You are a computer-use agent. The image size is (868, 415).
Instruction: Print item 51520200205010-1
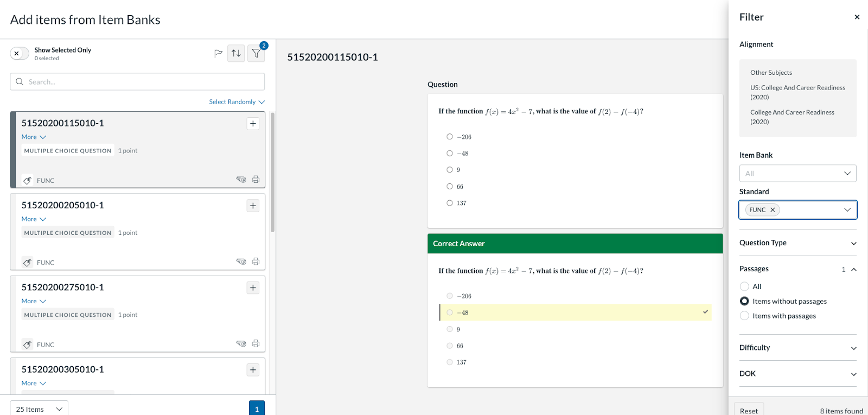(x=256, y=261)
